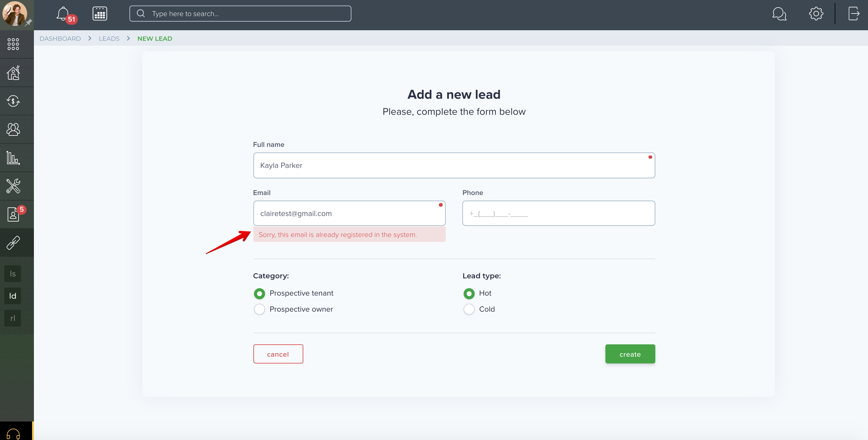Click the logout icon in top bar

click(x=854, y=14)
